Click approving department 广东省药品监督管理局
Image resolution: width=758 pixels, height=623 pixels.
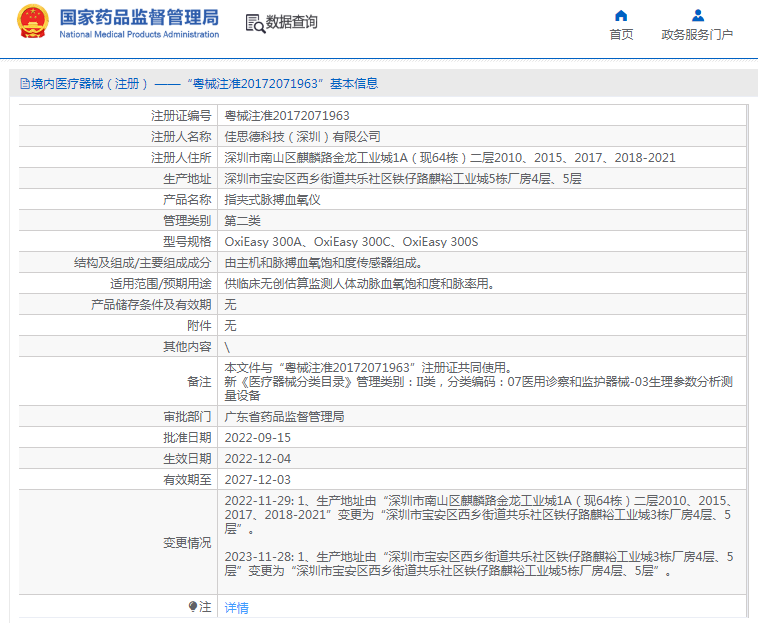284,417
